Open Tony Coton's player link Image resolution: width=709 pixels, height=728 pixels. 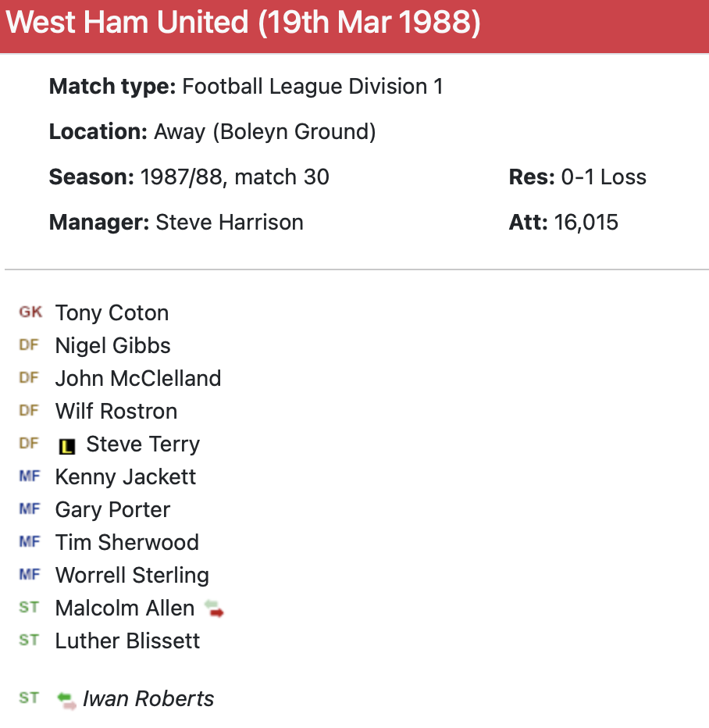click(112, 313)
